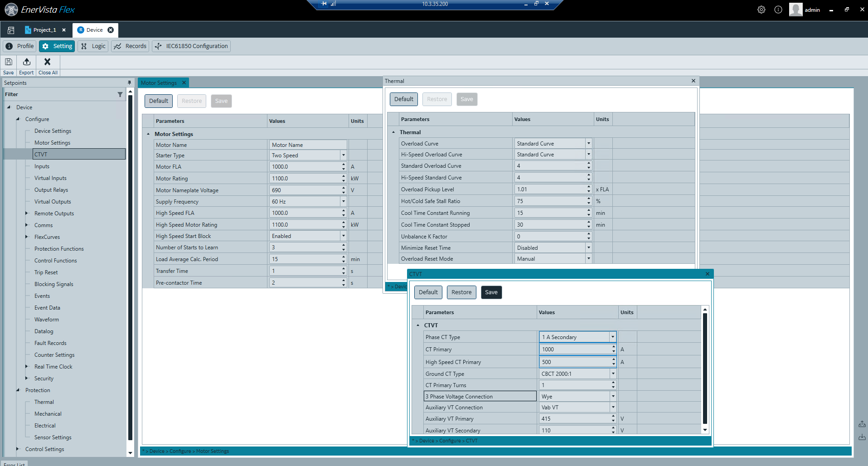Open the Auxiliary VT Connection dropdown
The image size is (868, 466).
613,407
